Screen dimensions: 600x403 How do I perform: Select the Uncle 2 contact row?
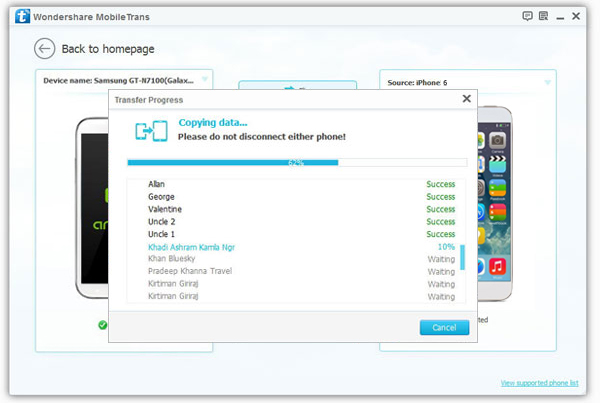(x=297, y=222)
